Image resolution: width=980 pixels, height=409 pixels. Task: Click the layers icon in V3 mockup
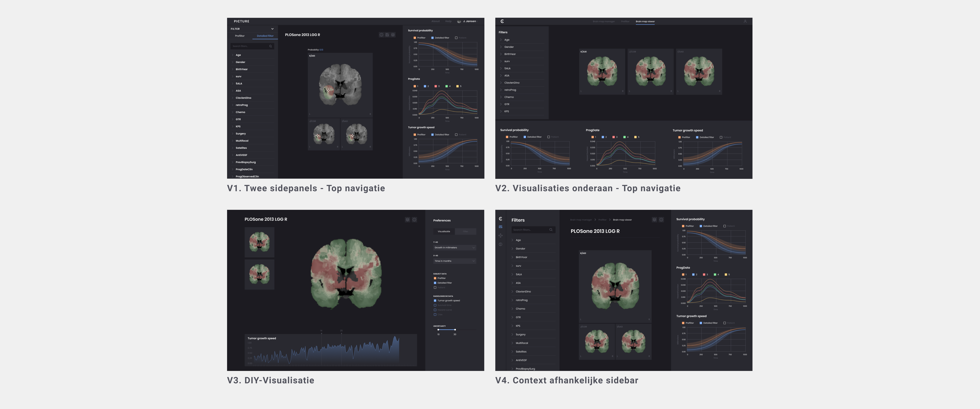click(407, 220)
